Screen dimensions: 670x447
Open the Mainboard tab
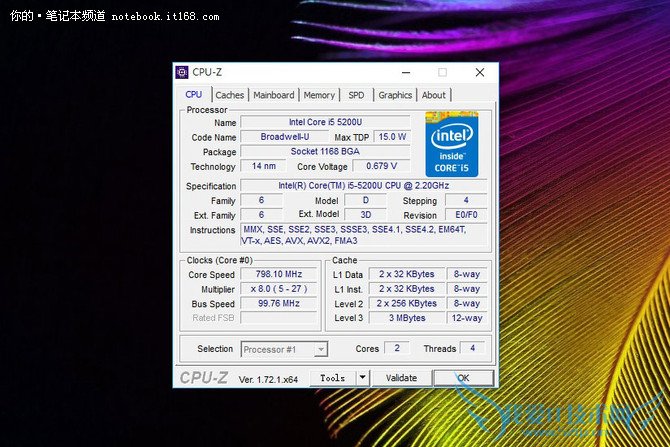pos(273,95)
